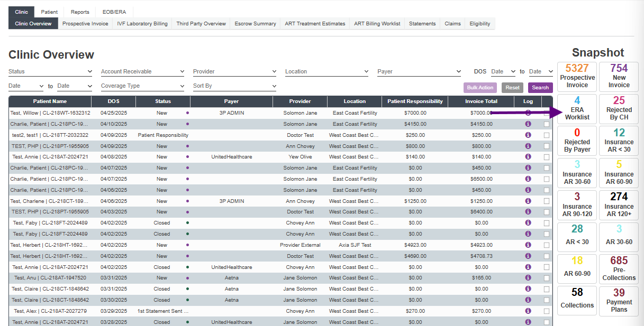Viewport: 644px width, 326px height.
Task: Select the checkbox in Test, Anu row
Action: (546, 278)
